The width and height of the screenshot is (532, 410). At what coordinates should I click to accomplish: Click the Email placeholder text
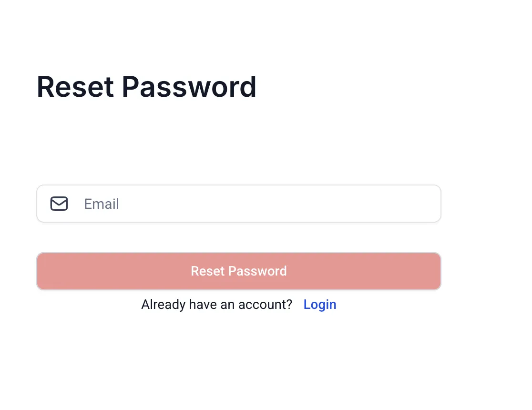click(102, 204)
